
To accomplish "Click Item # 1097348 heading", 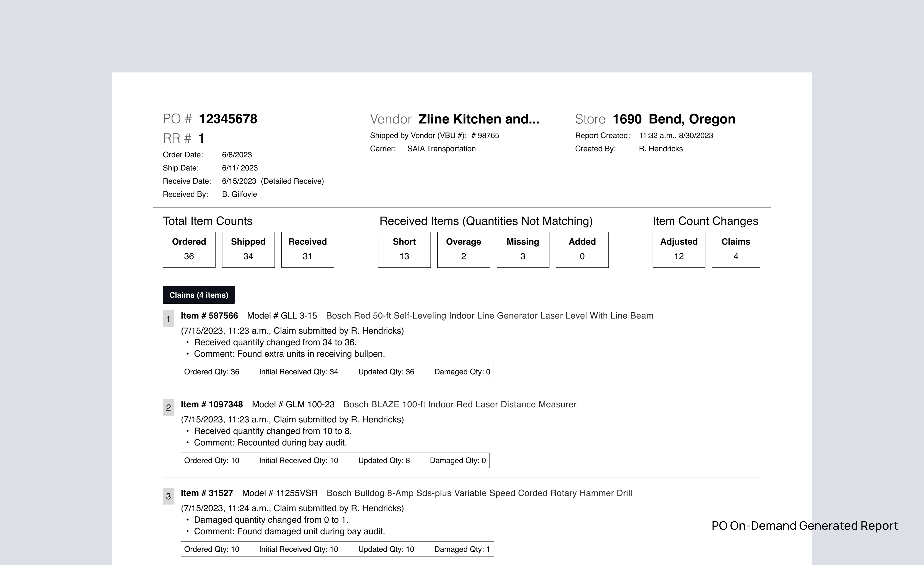I will pos(212,404).
